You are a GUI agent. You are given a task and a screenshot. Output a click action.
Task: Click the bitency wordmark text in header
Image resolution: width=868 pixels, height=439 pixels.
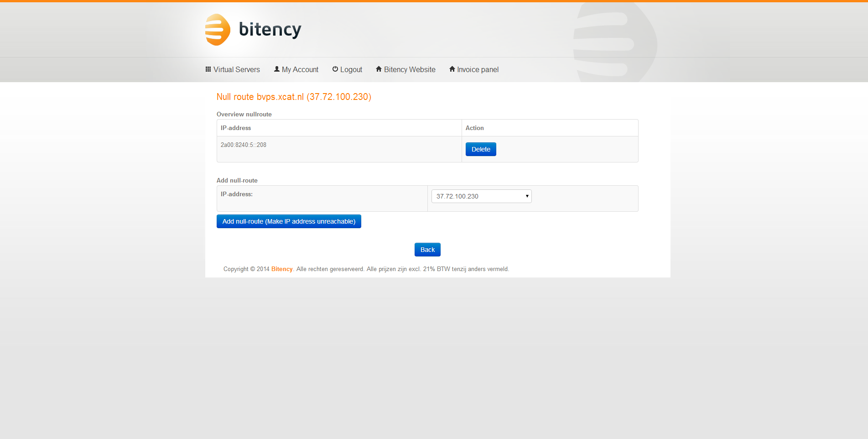(270, 30)
